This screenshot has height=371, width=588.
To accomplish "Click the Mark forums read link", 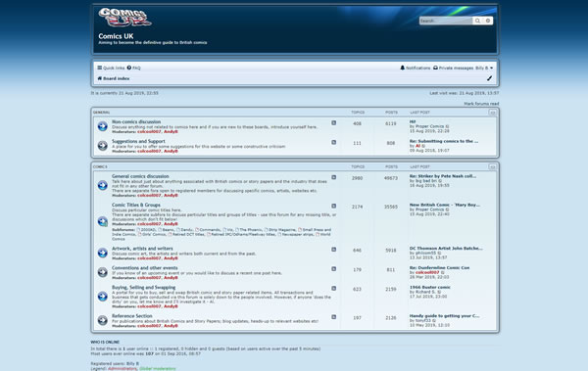I will point(481,104).
